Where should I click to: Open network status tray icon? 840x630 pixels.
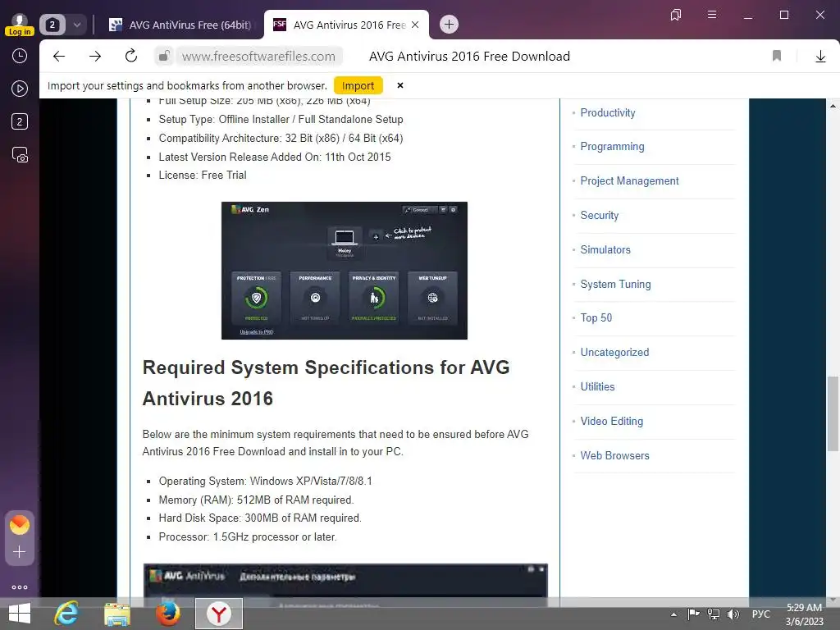(713, 614)
